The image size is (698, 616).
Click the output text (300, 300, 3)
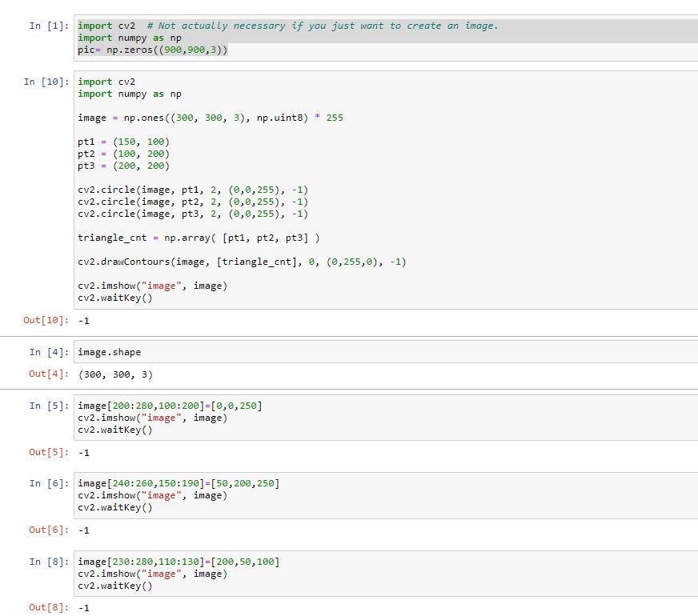(x=115, y=374)
